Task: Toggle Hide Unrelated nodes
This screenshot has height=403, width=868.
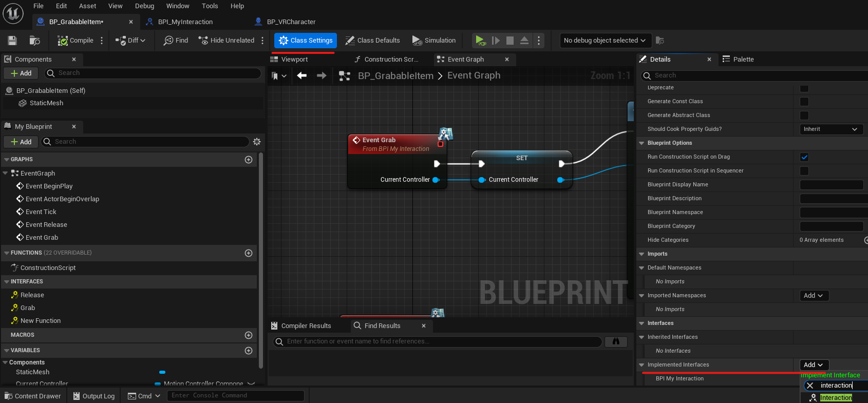Action: pyautogui.click(x=227, y=41)
